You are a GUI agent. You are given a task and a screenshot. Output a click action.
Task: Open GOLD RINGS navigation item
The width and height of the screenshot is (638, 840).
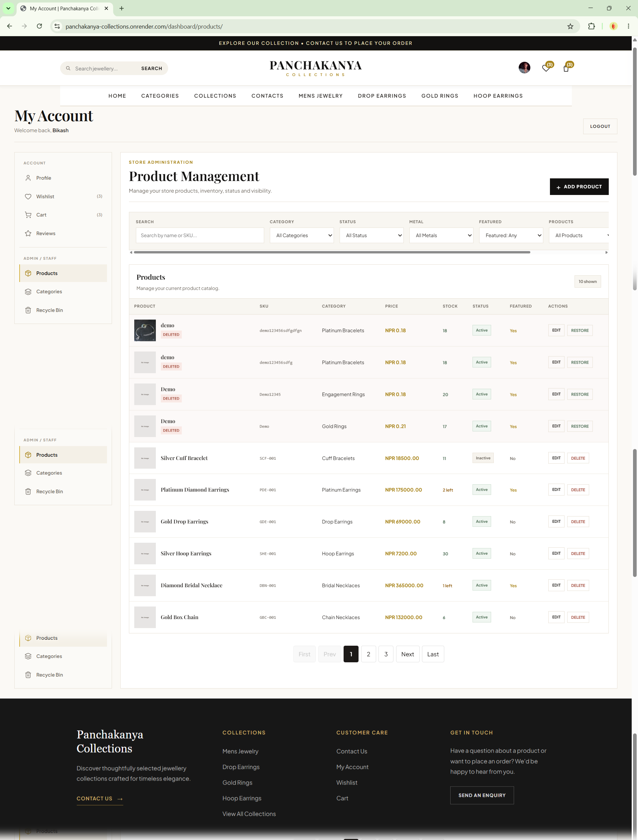(x=440, y=96)
